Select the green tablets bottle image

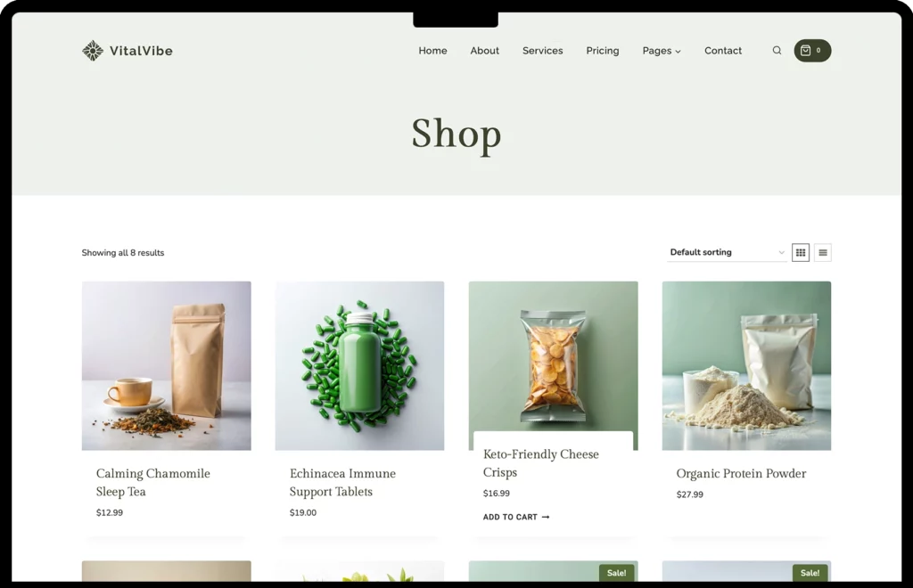360,366
